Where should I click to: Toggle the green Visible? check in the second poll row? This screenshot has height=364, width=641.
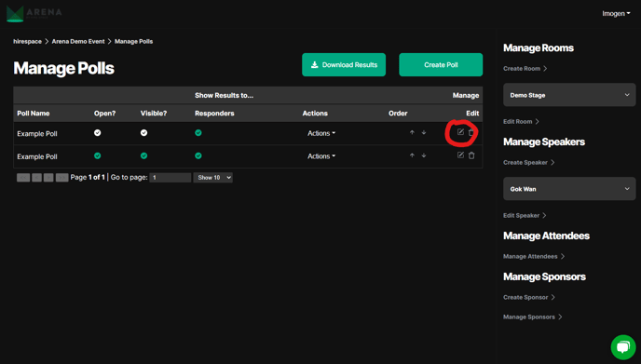(143, 155)
